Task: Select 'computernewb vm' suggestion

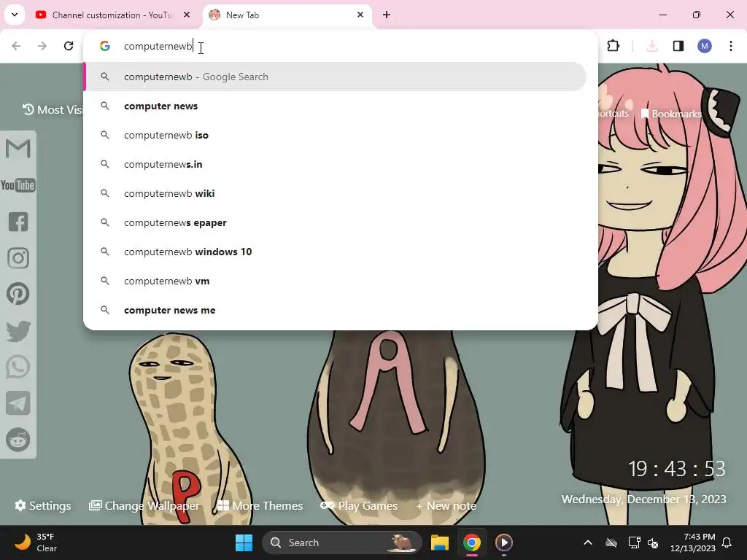Action: tap(336, 281)
